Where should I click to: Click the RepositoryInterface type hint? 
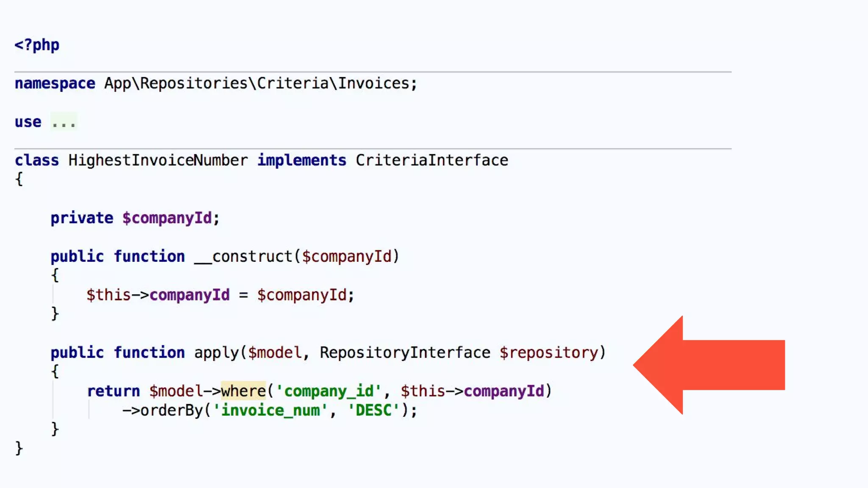[404, 353]
